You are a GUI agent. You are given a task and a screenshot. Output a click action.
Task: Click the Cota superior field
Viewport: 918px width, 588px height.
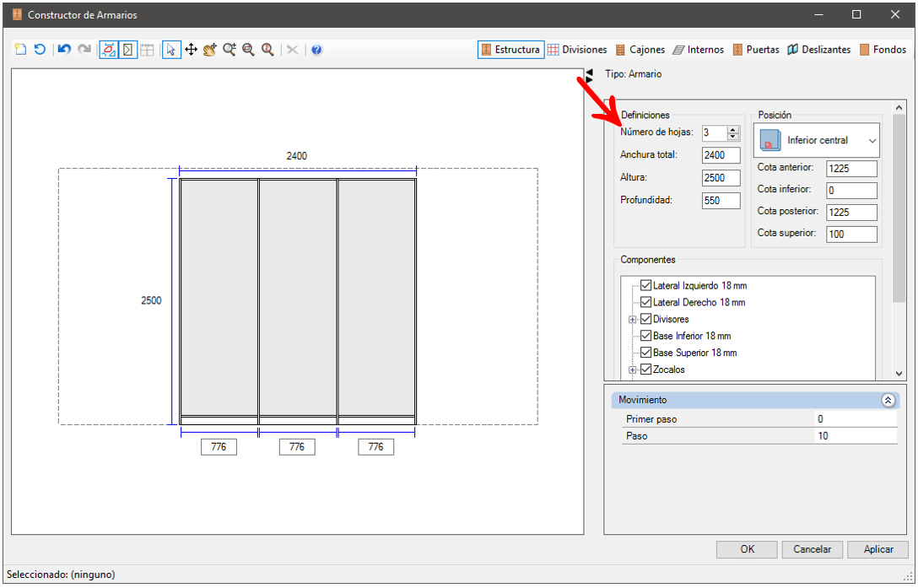[852, 235]
